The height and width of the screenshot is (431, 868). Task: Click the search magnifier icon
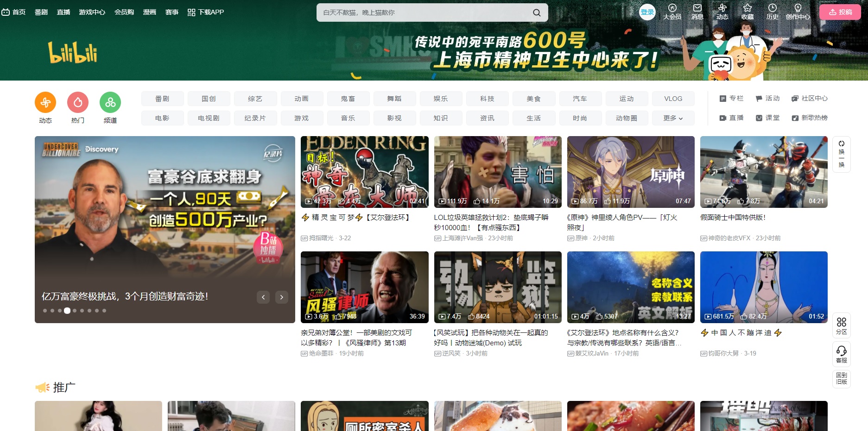click(x=537, y=12)
